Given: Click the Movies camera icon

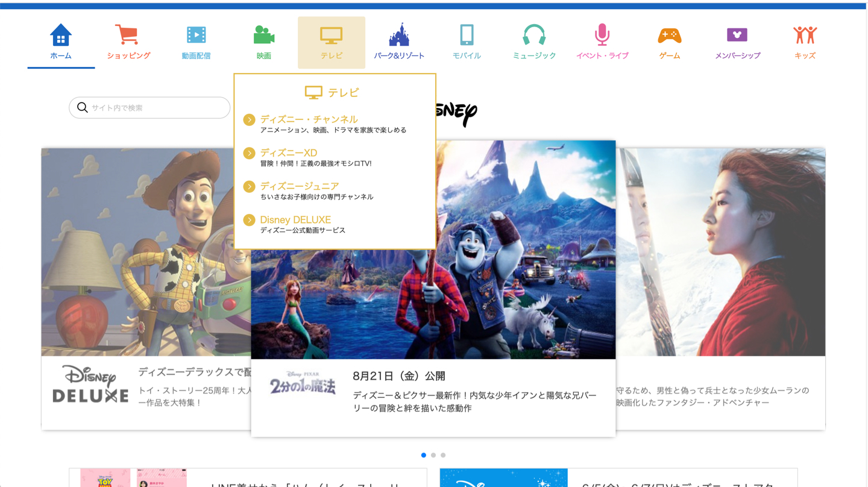Looking at the screenshot, I should coord(263,36).
